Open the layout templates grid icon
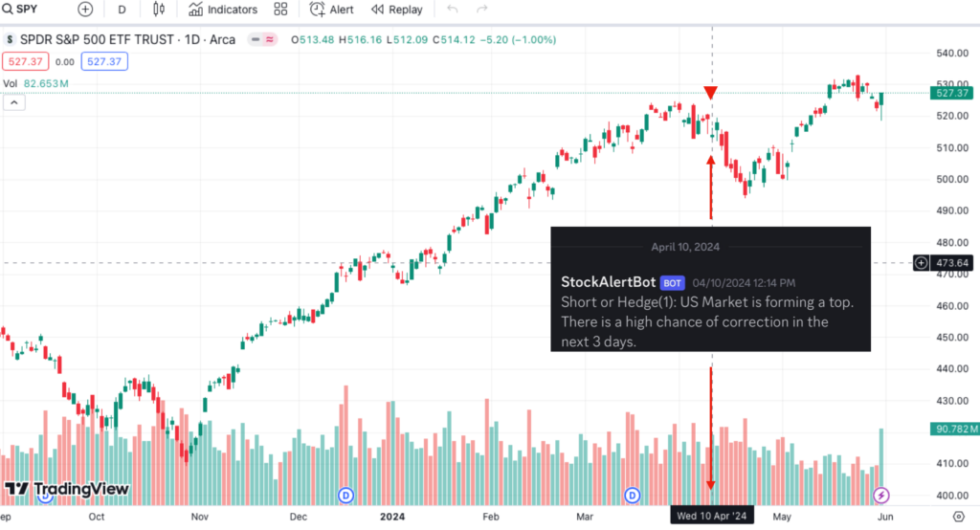This screenshot has height=530, width=980. [280, 10]
